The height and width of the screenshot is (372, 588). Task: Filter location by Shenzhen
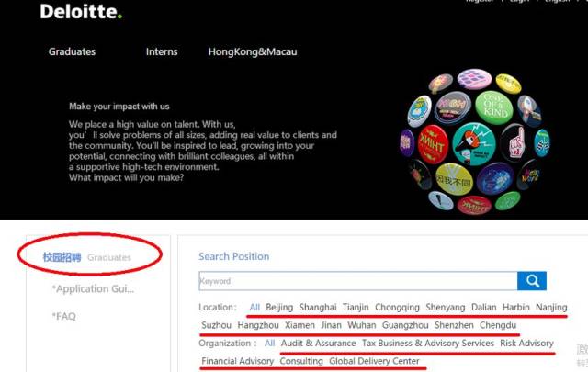(x=454, y=325)
